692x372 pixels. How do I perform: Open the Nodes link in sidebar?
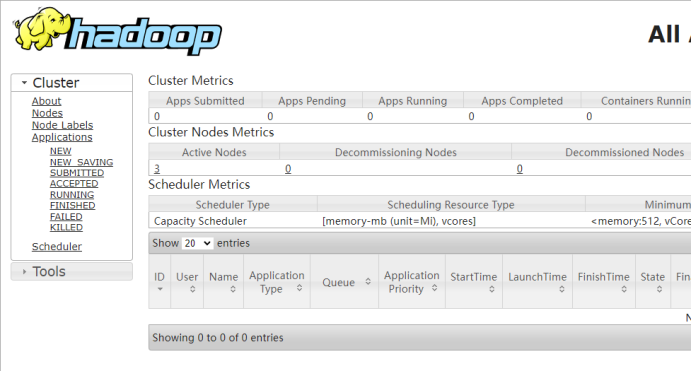point(47,113)
